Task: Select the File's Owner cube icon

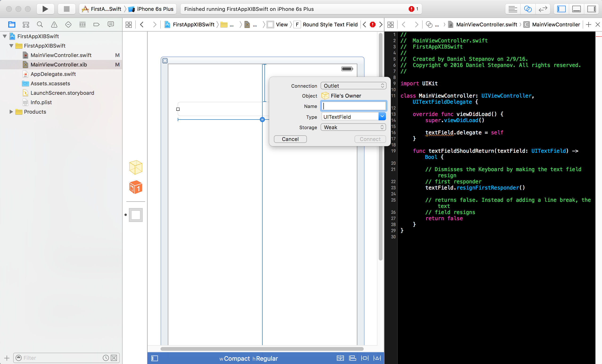Action: point(136,167)
